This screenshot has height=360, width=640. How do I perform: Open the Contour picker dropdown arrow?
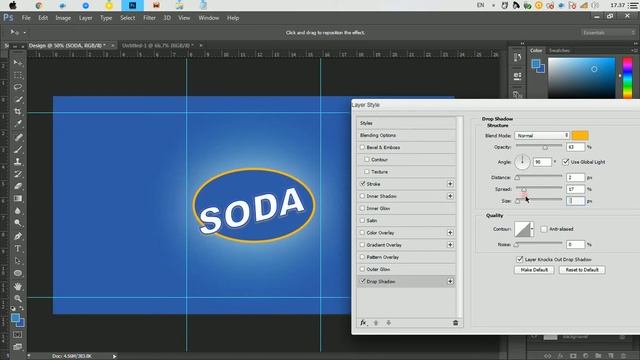[x=532, y=229]
